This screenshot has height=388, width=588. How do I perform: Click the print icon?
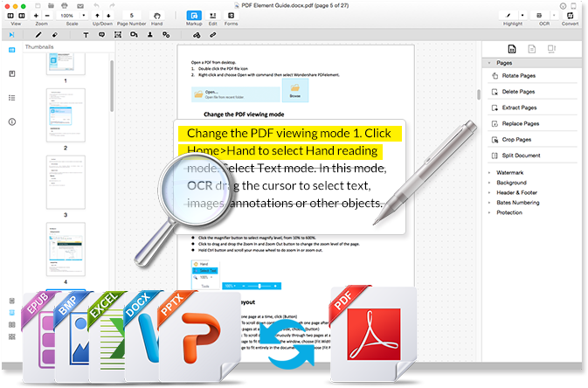tap(65, 6)
